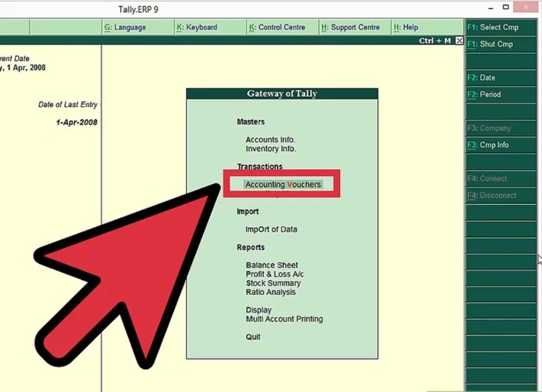Click the date of last entry 1-Apr-2008

(x=76, y=122)
